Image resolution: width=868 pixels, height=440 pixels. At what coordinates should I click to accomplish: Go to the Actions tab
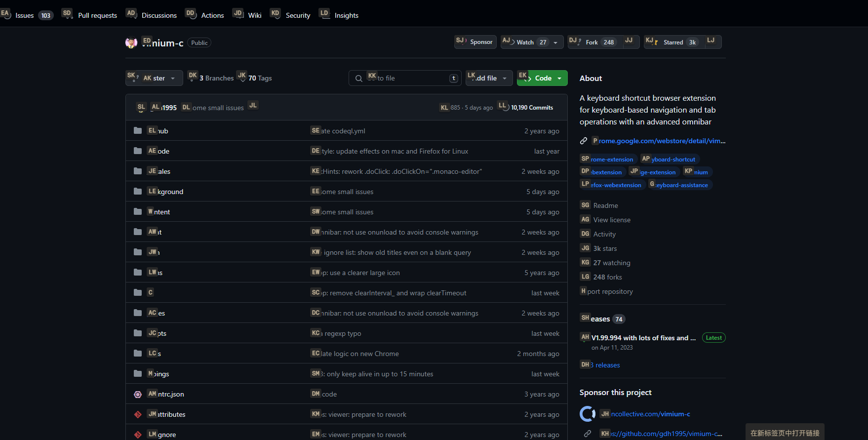205,15
